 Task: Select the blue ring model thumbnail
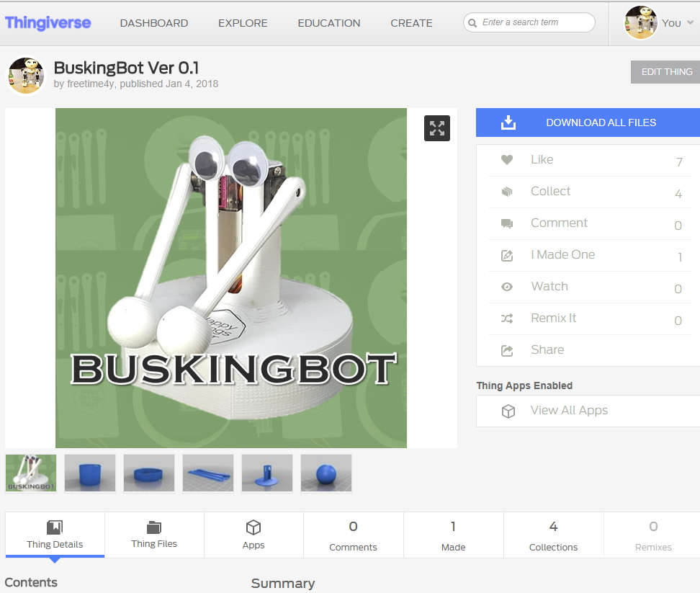pos(149,473)
